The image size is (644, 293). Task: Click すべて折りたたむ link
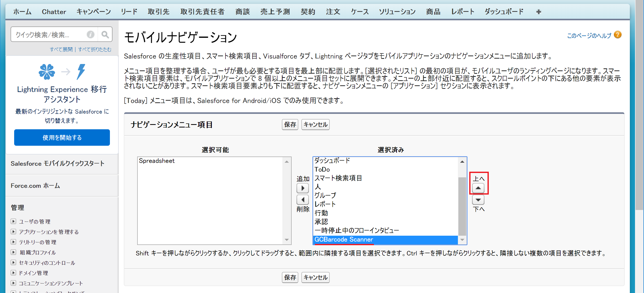(x=95, y=49)
